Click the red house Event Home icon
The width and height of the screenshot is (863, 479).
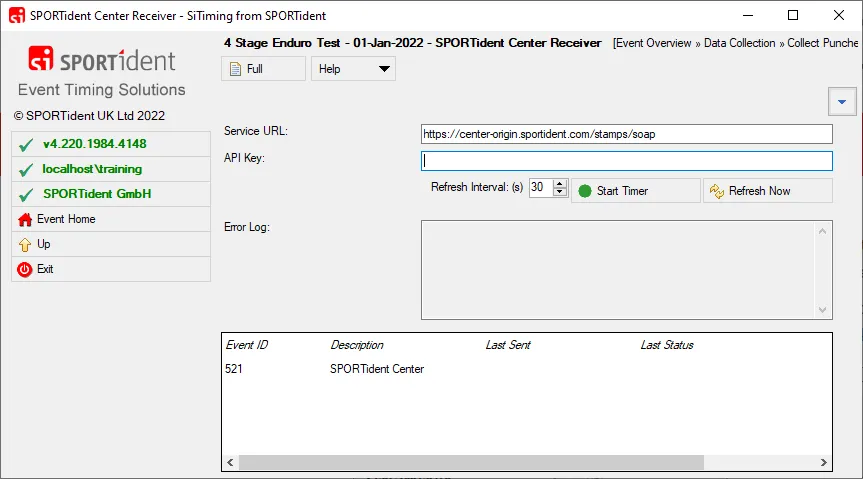pos(25,220)
